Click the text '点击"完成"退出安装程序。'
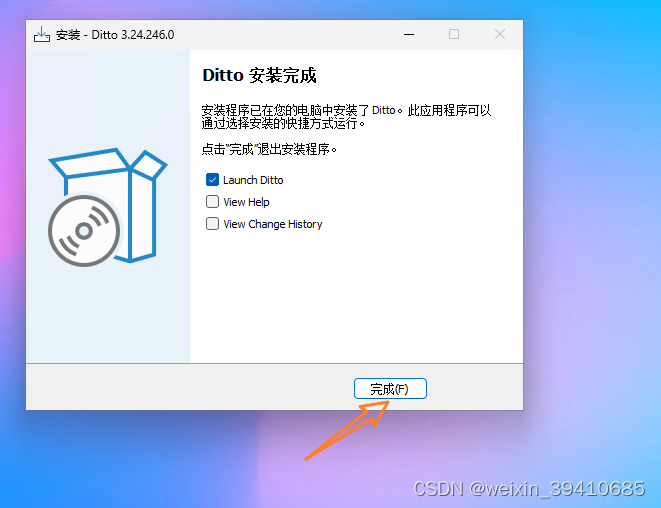Image resolution: width=661 pixels, height=508 pixels. tap(269, 149)
